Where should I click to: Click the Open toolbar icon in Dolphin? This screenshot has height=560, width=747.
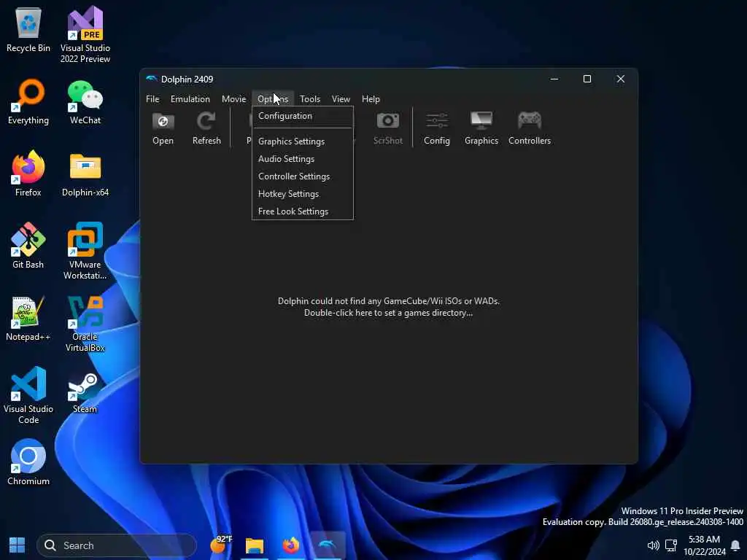pyautogui.click(x=163, y=128)
